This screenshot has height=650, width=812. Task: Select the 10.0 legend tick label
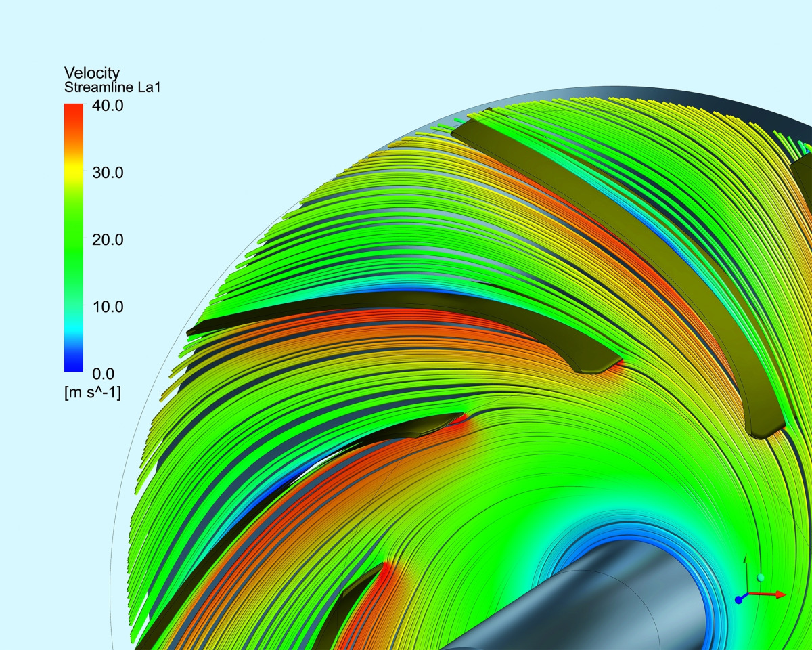108,307
